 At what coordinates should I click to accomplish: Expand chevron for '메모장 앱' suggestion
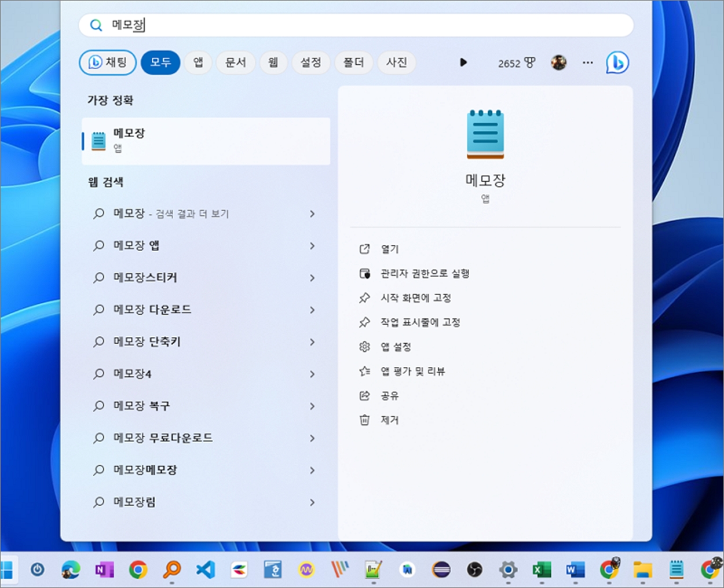coord(312,246)
